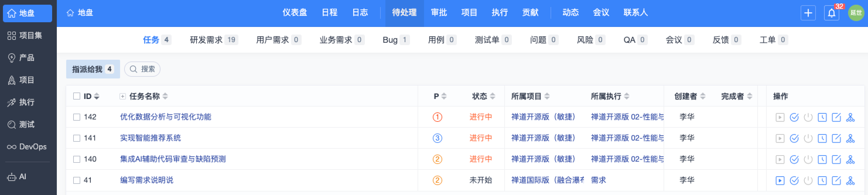Screen dimensions: 868x195
Task: Toggle the select-all checkbox beside ID
Action: click(77, 96)
